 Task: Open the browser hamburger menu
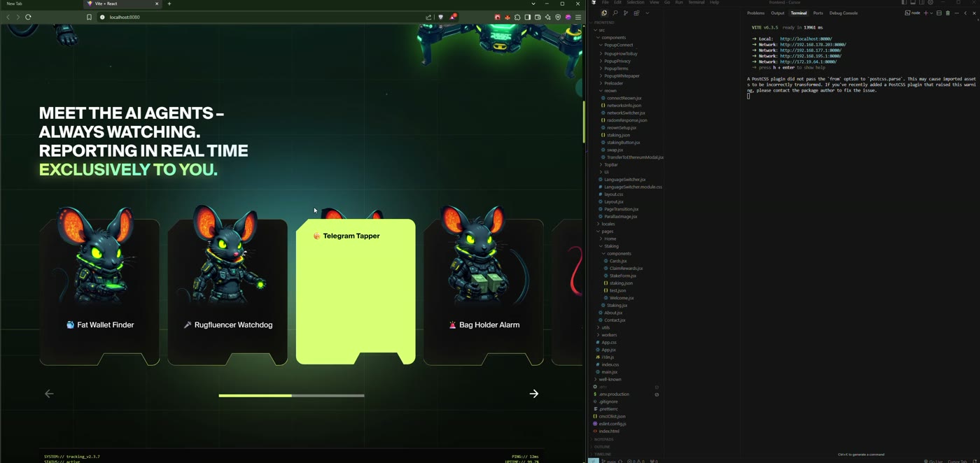(578, 17)
